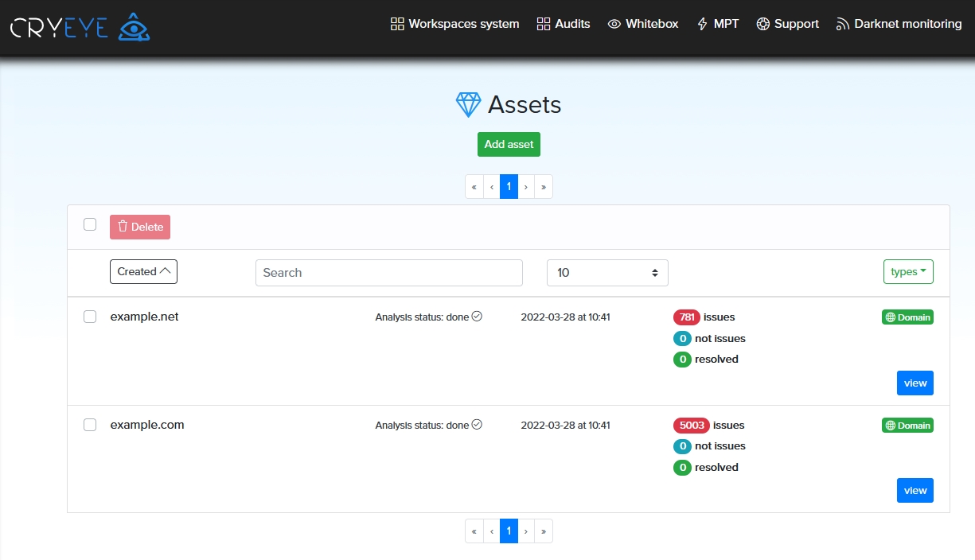Check the checkbox next to example.com
975x560 pixels.
click(x=90, y=425)
